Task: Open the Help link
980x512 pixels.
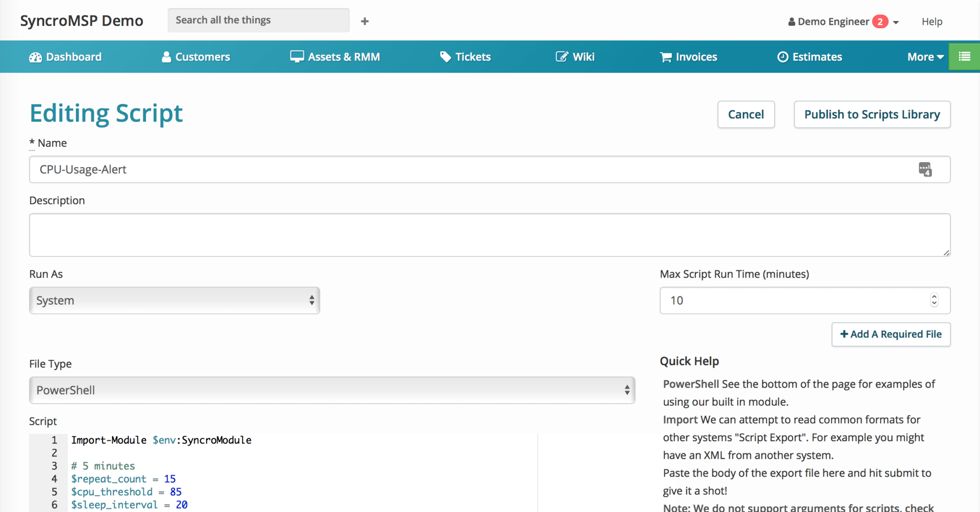Action: [x=932, y=22]
